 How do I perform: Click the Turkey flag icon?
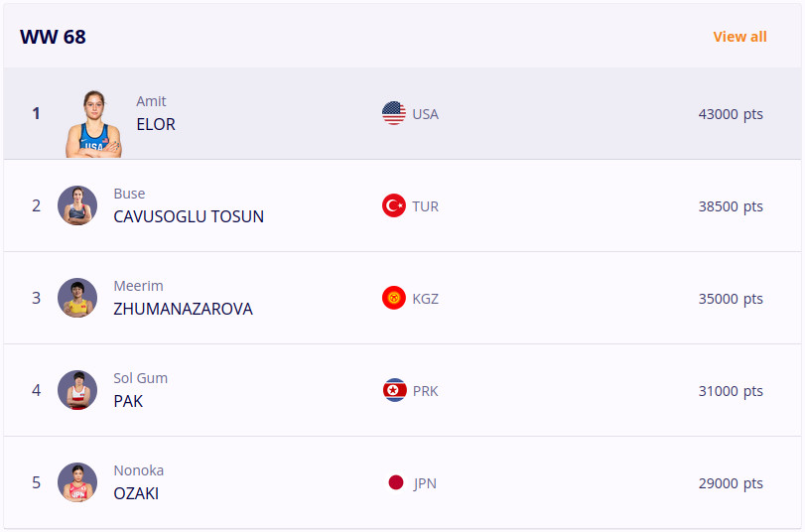394,205
